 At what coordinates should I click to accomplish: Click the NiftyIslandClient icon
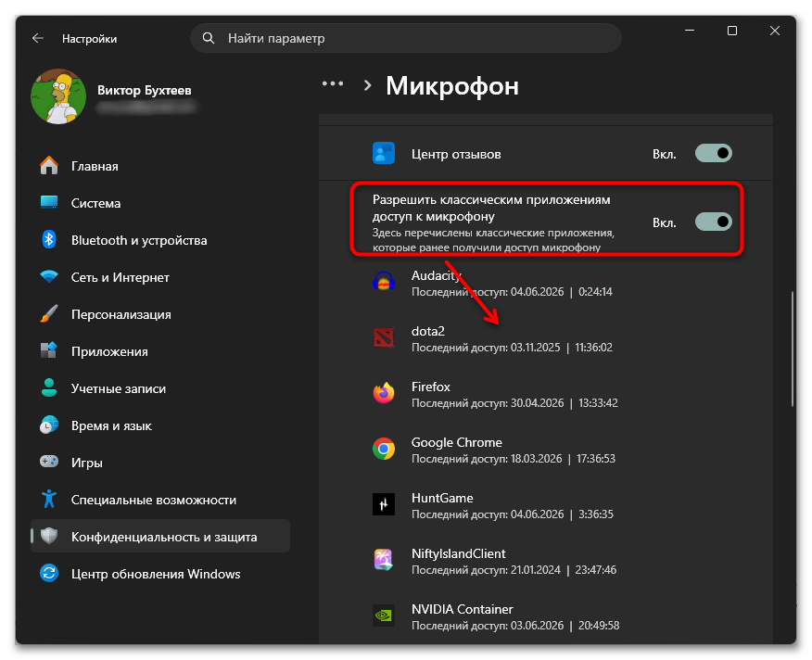[384, 560]
